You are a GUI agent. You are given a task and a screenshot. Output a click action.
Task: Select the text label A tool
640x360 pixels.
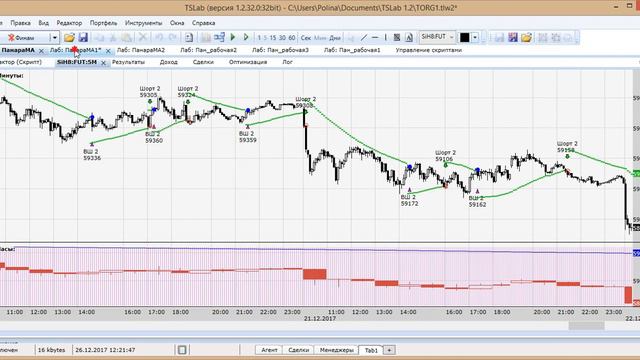pos(409,38)
